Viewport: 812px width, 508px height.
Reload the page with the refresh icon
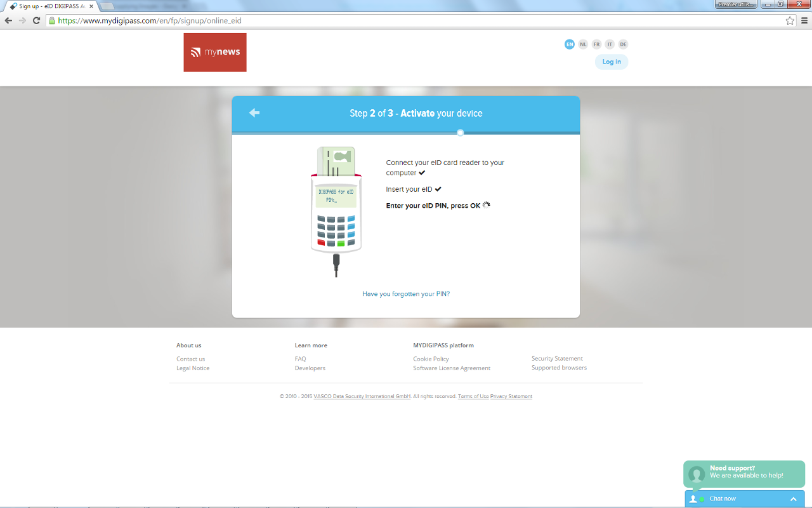click(37, 20)
